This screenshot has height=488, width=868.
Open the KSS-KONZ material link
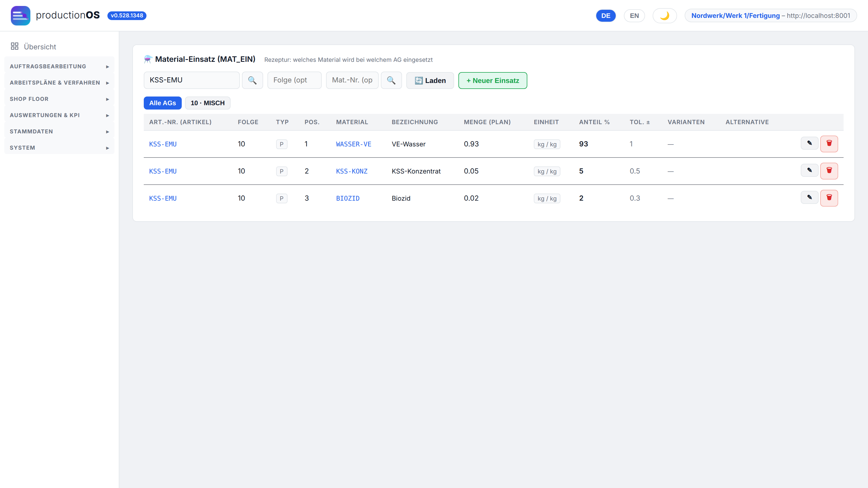click(x=352, y=171)
